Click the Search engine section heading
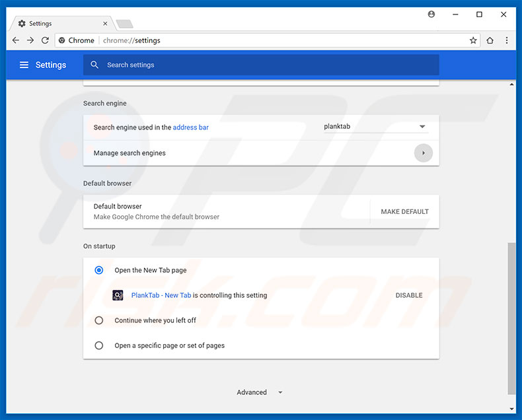The width and height of the screenshot is (522, 420). (105, 104)
